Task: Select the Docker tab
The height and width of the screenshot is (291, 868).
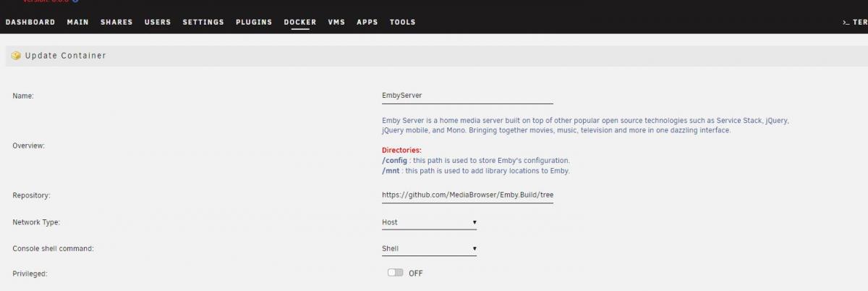Action: (x=300, y=22)
